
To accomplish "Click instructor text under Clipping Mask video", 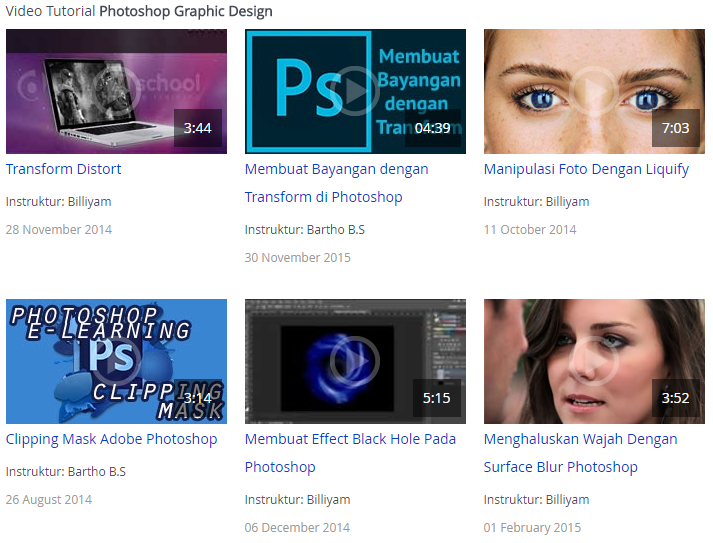I will [x=65, y=472].
